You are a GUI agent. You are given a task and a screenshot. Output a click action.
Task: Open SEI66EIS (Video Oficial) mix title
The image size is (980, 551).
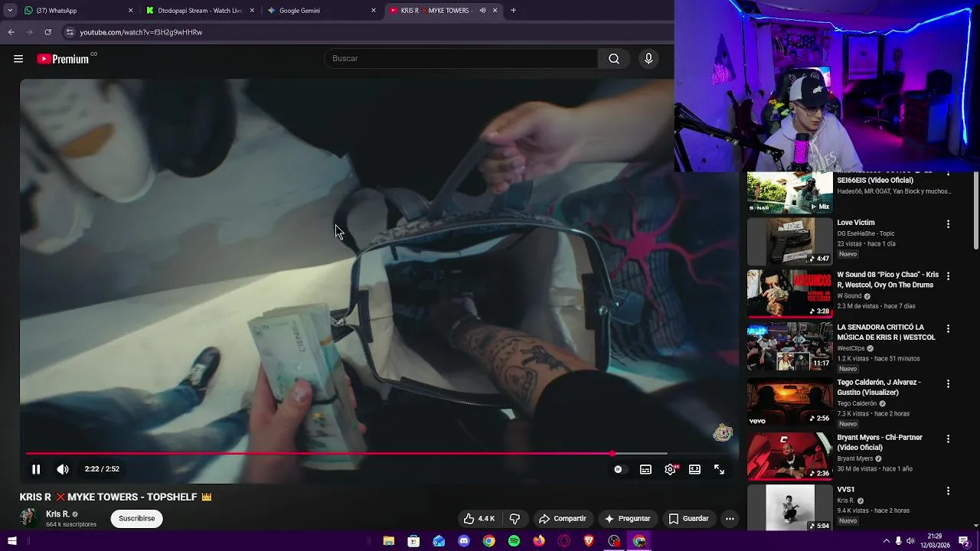click(875, 181)
